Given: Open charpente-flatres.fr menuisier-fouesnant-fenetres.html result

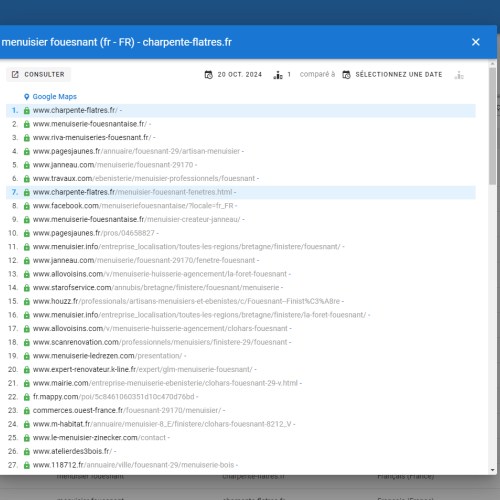Looking at the screenshot, I should [132, 192].
